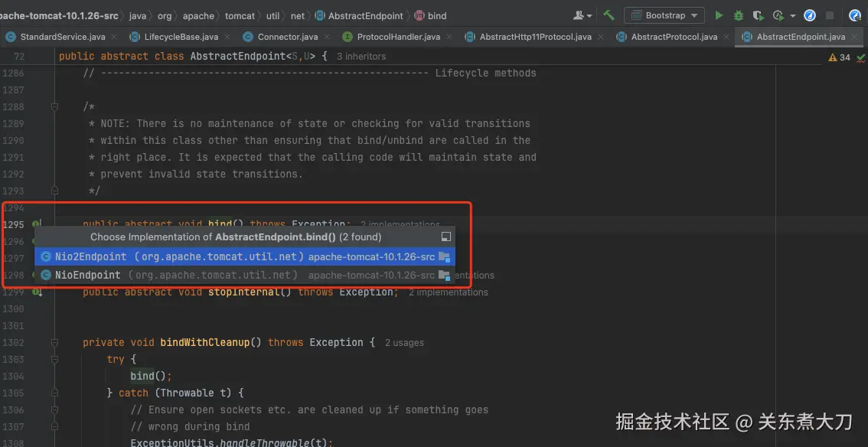Close the AbstractProtocol.java tab
Screen dimensions: 868x447
pos(726,37)
